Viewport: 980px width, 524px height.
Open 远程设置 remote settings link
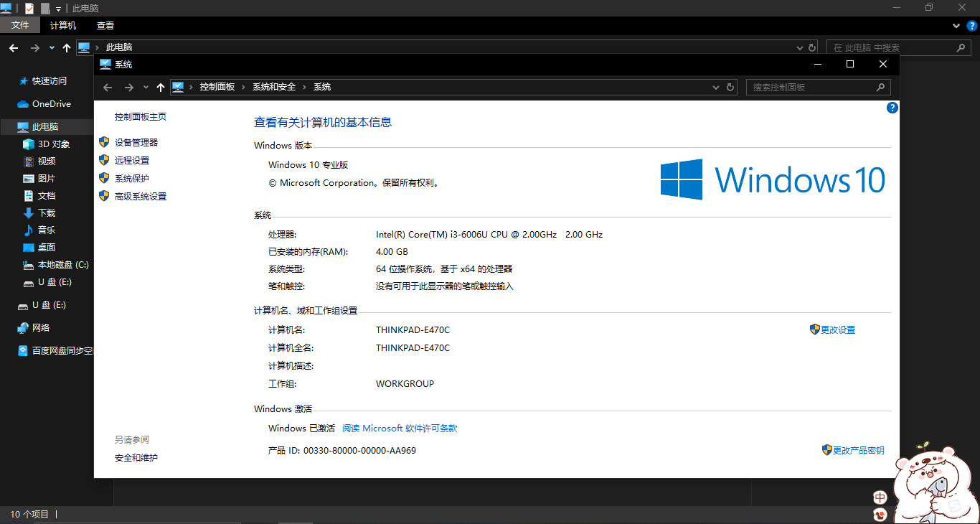(x=132, y=161)
